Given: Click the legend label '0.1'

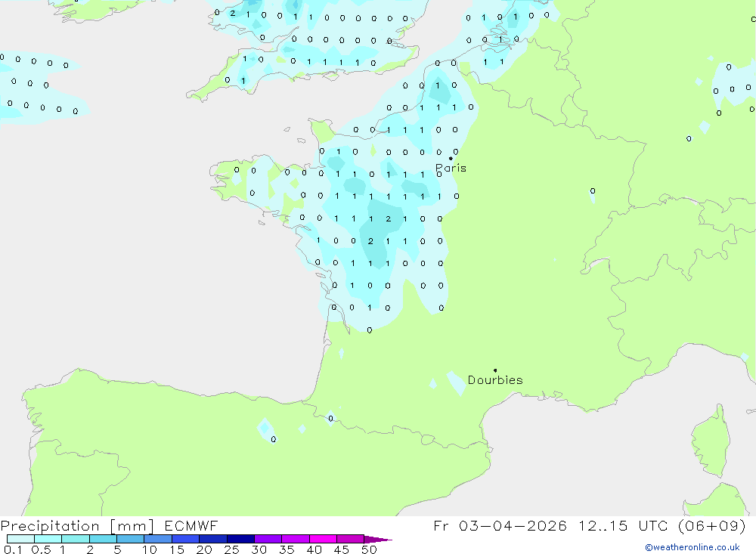Looking at the screenshot, I should tap(13, 549).
